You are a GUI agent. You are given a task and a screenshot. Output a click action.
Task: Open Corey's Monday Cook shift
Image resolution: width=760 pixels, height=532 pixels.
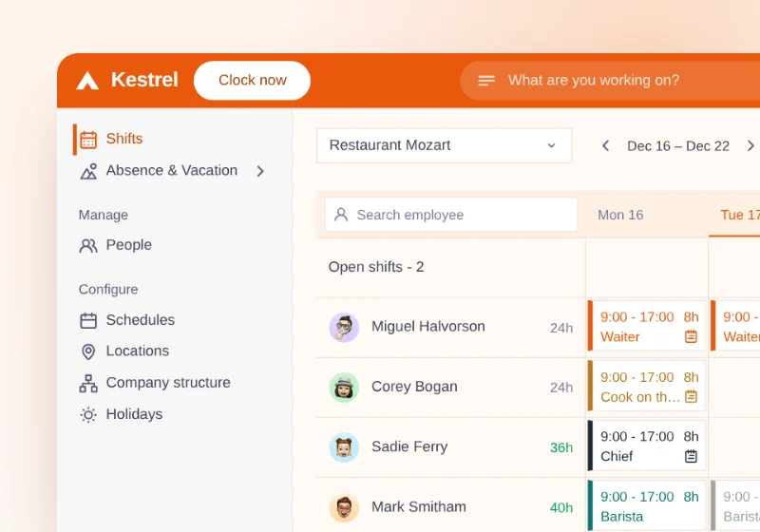[x=647, y=386]
